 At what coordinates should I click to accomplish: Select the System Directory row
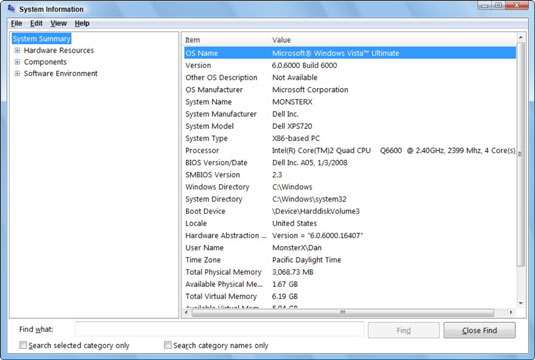point(350,199)
